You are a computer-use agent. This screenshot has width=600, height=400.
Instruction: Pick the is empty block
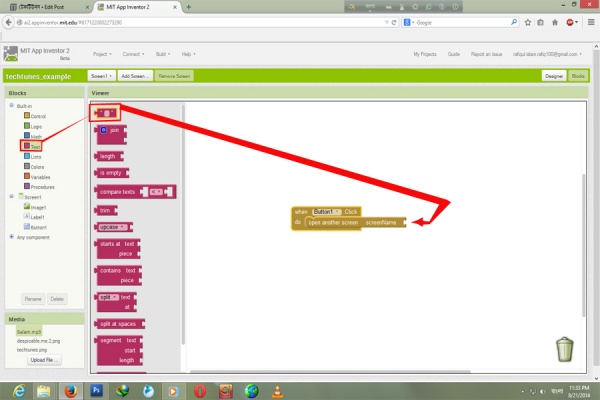tap(112, 173)
